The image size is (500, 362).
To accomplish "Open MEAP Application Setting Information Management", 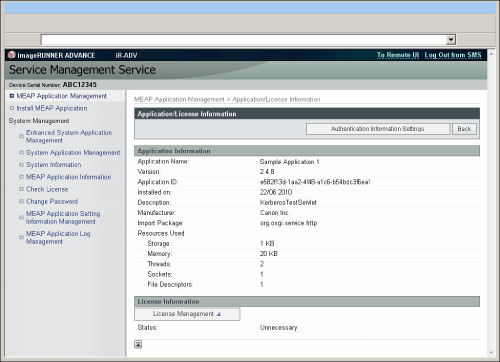I will [x=63, y=217].
